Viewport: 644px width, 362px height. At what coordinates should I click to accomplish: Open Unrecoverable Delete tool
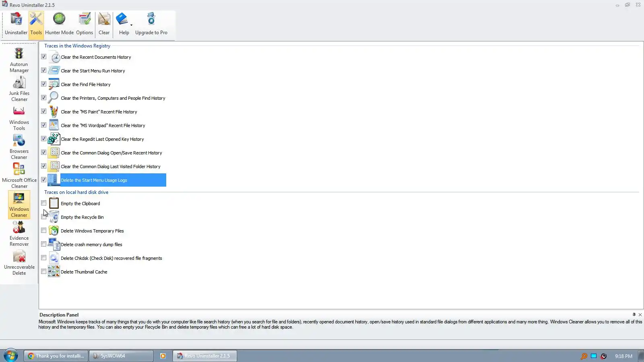19,263
